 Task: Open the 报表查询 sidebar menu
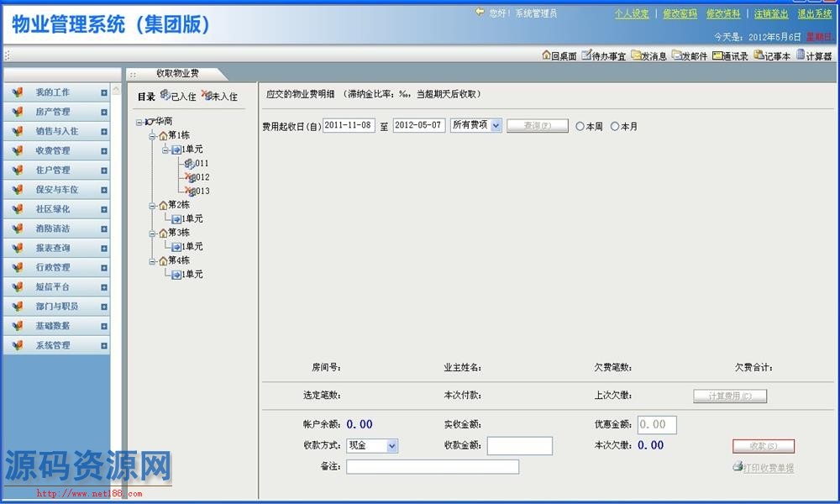(57, 248)
